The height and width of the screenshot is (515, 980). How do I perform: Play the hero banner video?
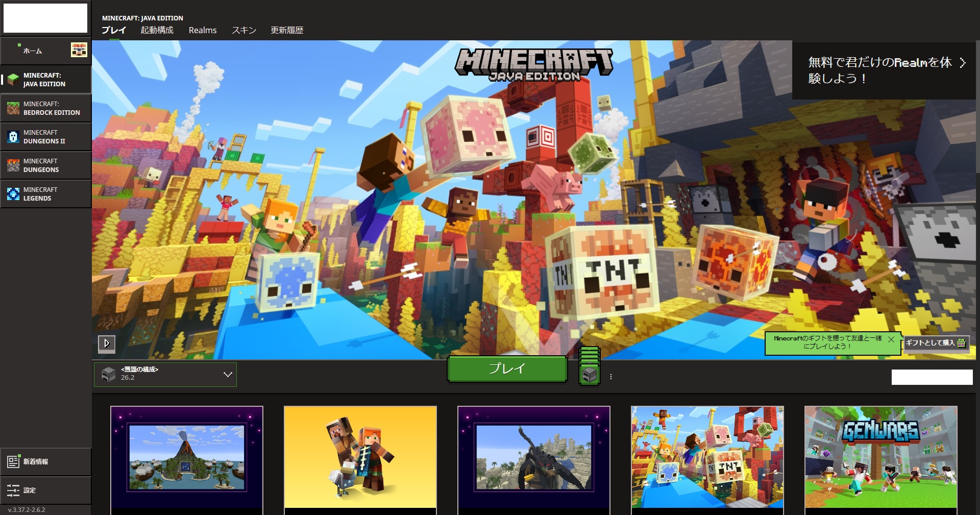tap(107, 344)
